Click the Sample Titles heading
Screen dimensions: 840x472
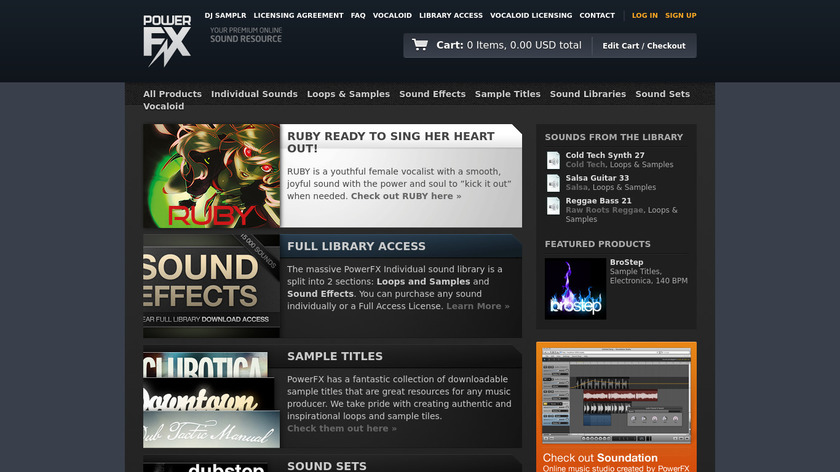335,356
